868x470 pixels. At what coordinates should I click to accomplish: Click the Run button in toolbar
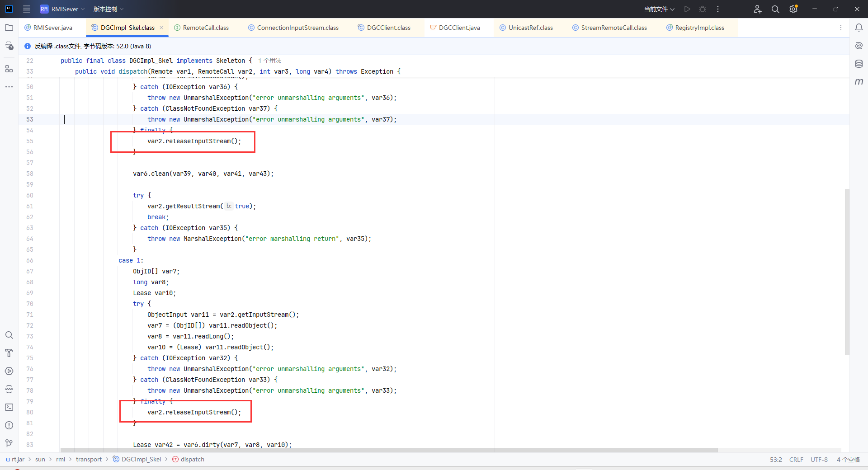[x=687, y=9]
